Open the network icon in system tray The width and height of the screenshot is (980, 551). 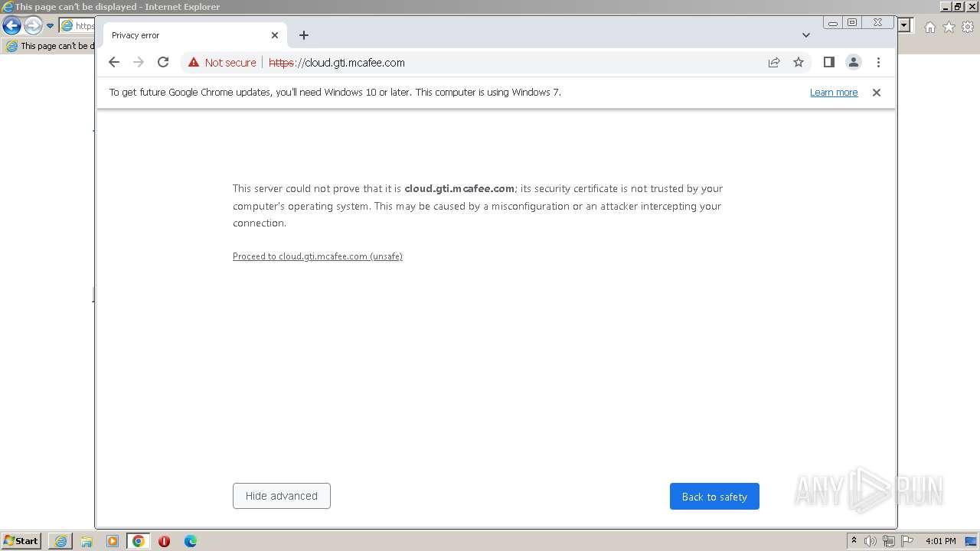coord(889,541)
